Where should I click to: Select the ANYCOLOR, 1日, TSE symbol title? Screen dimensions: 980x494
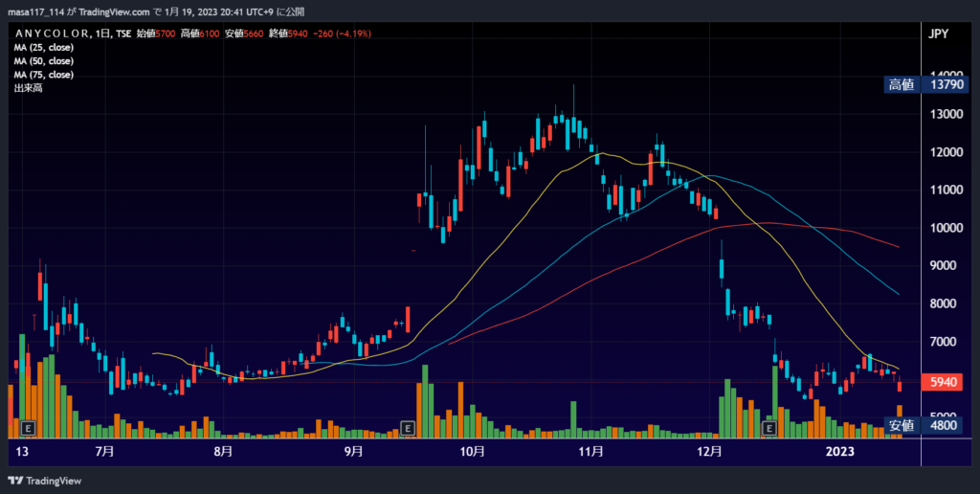(73, 34)
